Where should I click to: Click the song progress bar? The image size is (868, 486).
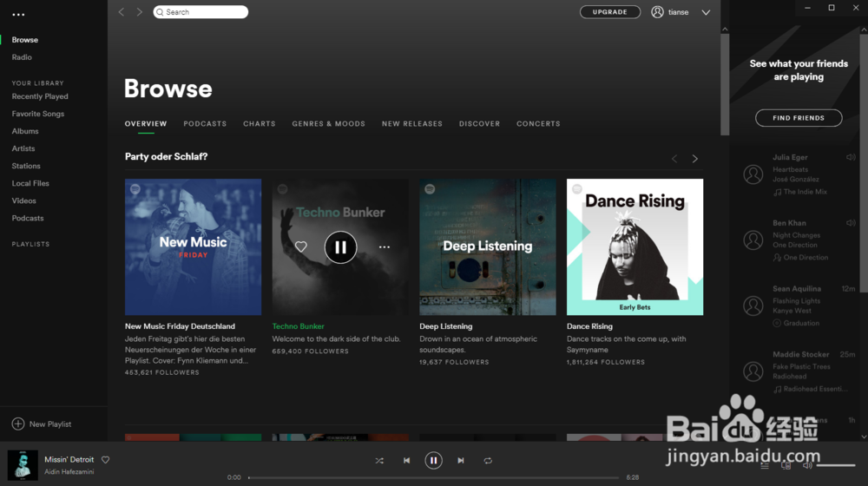pos(433,477)
